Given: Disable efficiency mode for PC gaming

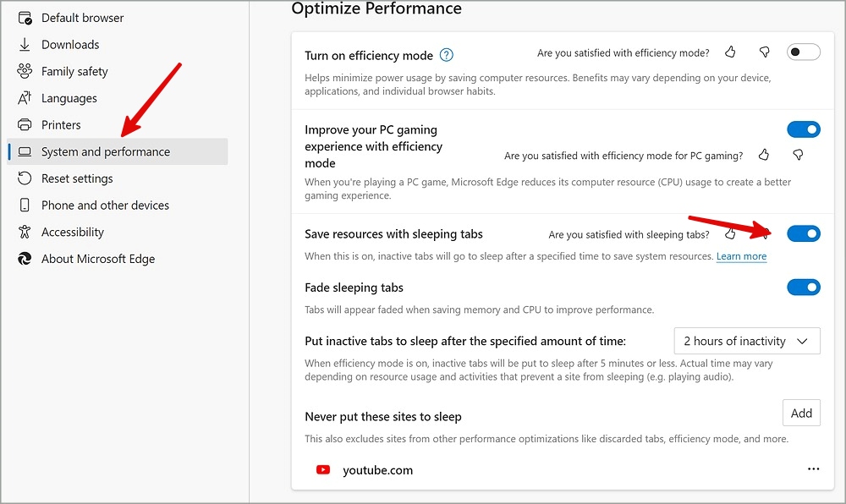Looking at the screenshot, I should 803,129.
